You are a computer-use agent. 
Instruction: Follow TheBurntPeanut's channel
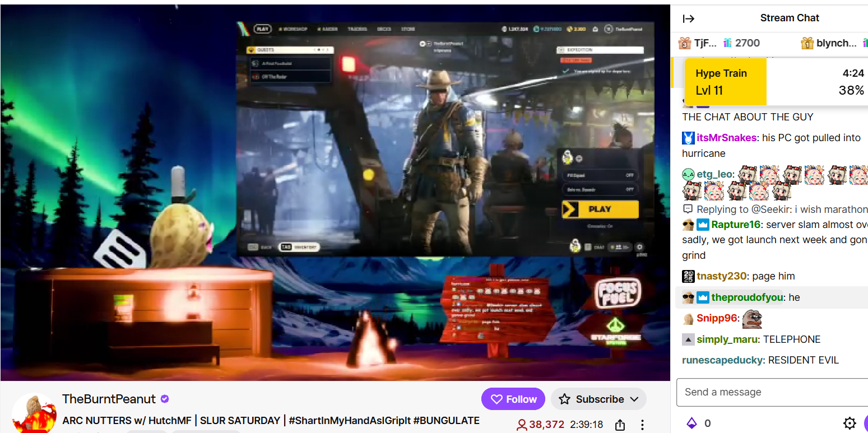513,399
